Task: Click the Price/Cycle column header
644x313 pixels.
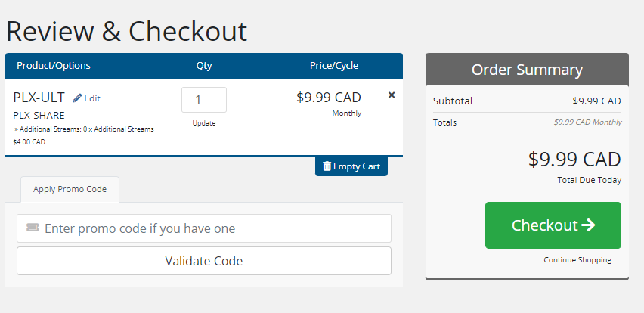Action: coord(334,66)
